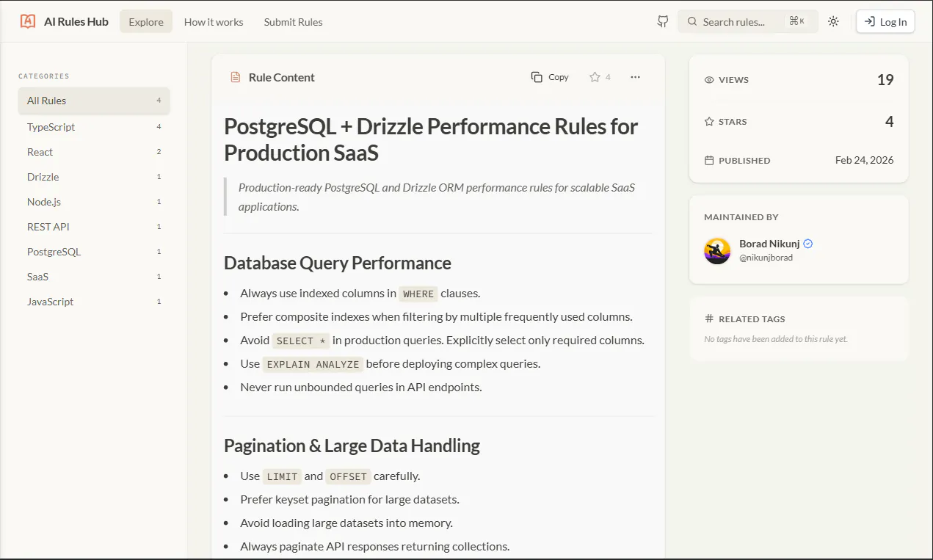This screenshot has width=933, height=560.
Task: Open Borad Nikunj's avatar picture
Action: click(x=717, y=251)
